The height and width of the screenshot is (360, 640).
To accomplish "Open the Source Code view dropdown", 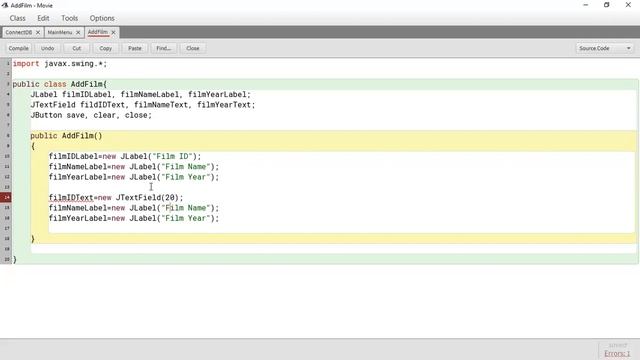I will [x=604, y=48].
